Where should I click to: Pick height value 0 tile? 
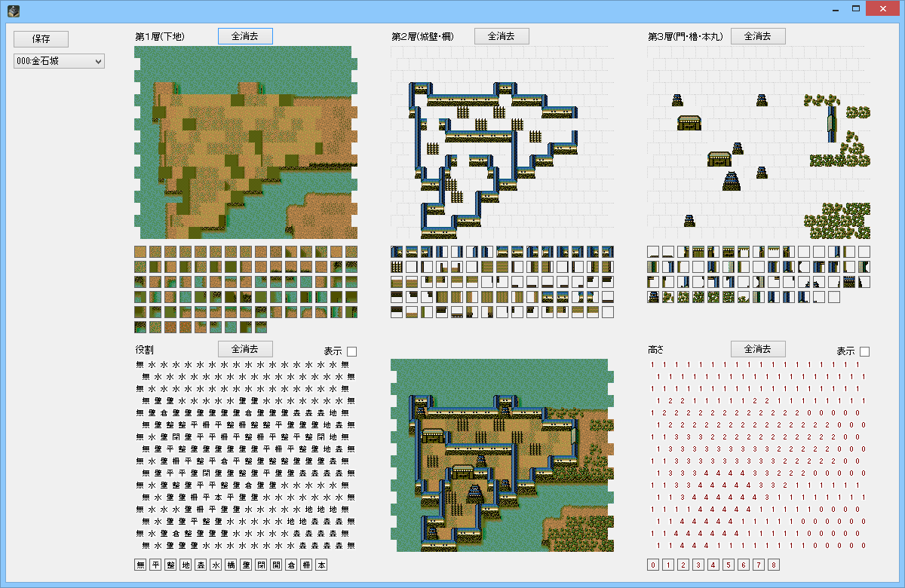653,565
